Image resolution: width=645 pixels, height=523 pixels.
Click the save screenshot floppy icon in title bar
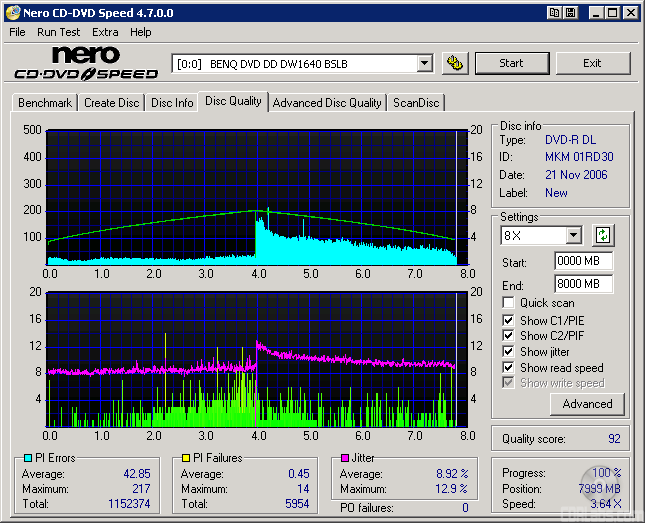click(570, 13)
